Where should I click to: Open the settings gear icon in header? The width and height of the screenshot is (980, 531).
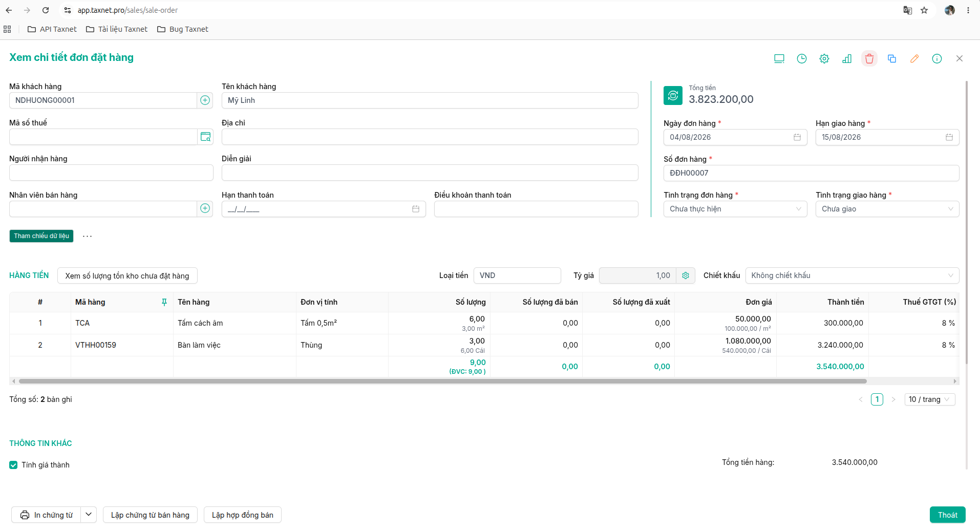(x=824, y=59)
